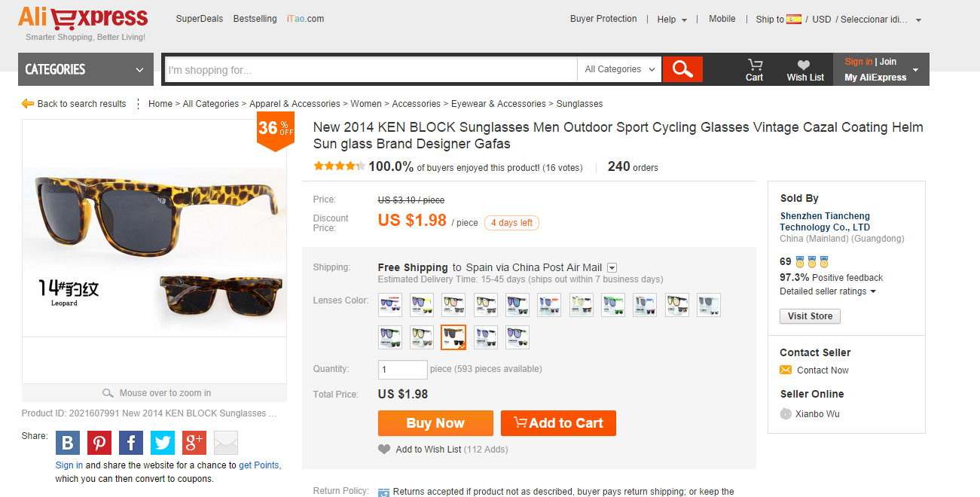The image size is (980, 497).
Task: Open the Help menu
Action: (672, 20)
